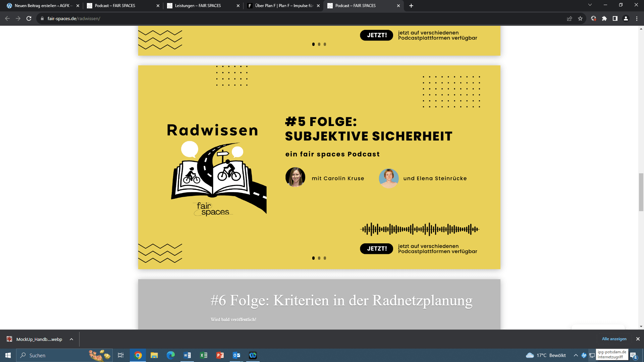Open a new browser tab
The height and width of the screenshot is (362, 644).
(411, 6)
